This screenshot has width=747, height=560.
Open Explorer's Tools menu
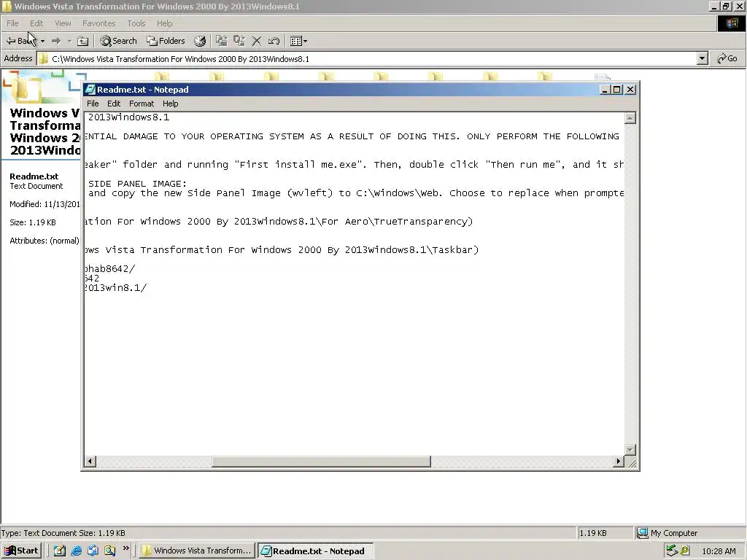click(136, 23)
